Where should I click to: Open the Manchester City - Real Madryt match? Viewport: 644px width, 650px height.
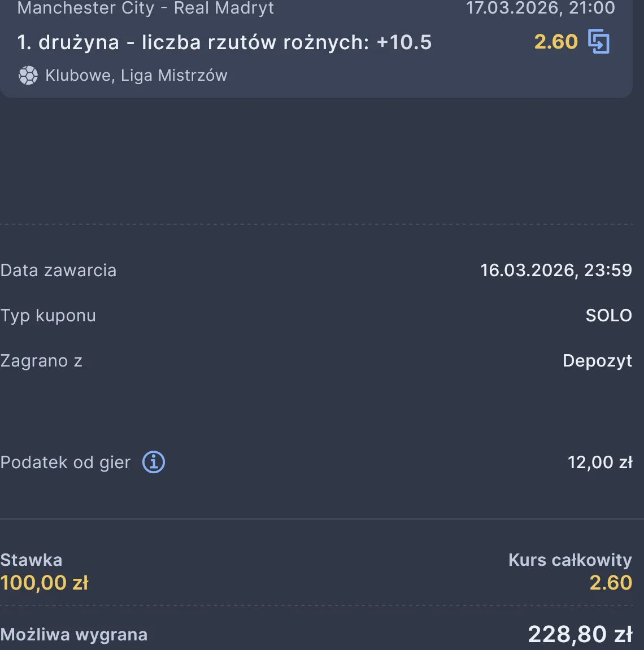(x=146, y=8)
